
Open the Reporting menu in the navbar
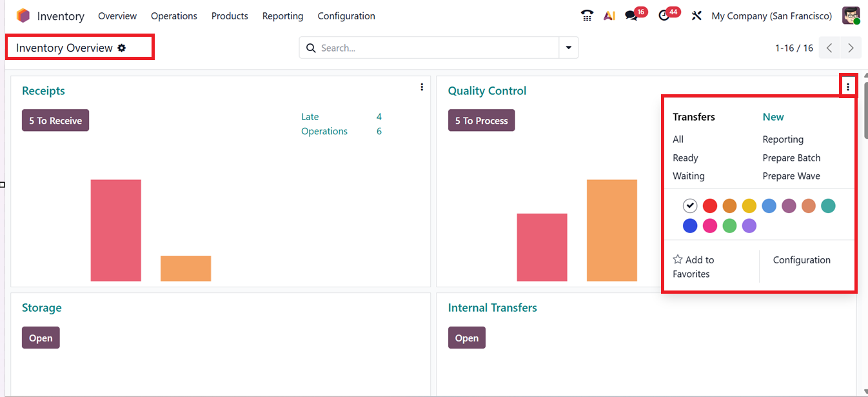point(282,15)
